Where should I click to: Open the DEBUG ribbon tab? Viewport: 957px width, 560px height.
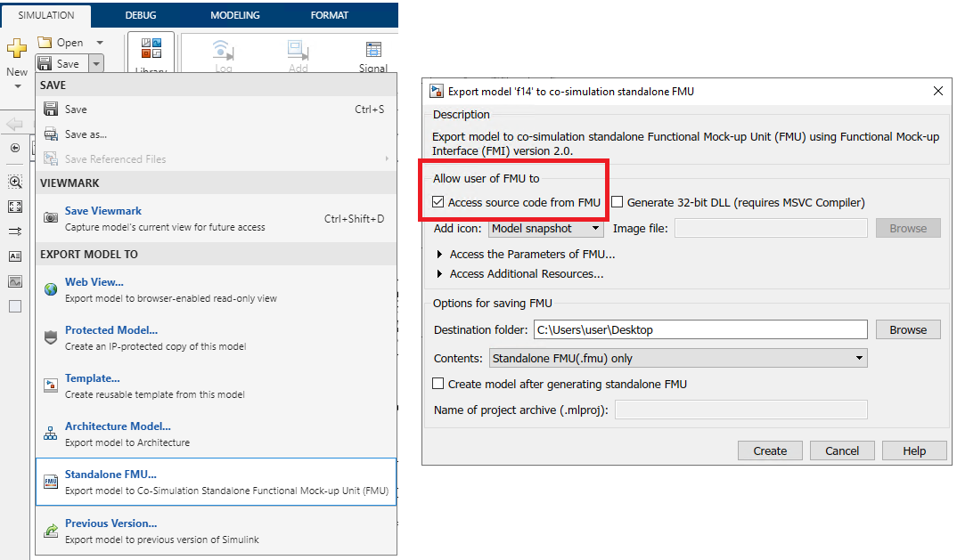tap(140, 15)
